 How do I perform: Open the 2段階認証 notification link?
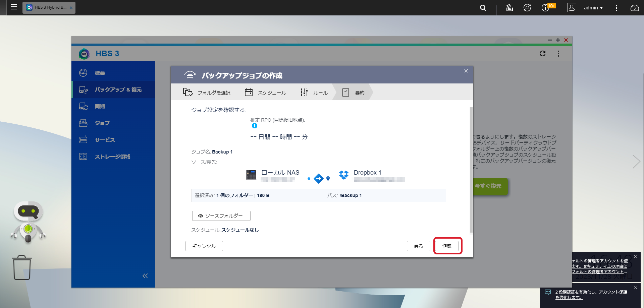tap(591, 295)
